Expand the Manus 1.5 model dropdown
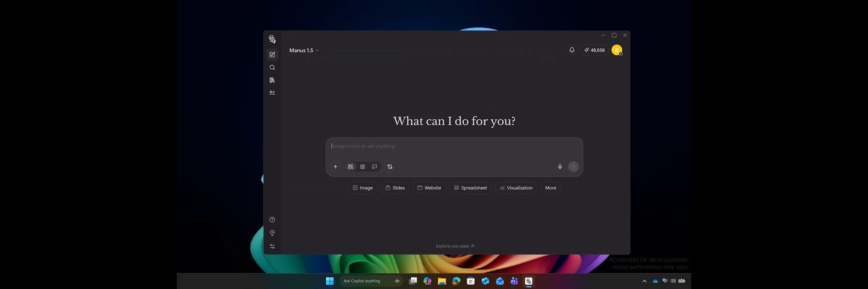This screenshot has width=868, height=289. [304, 50]
